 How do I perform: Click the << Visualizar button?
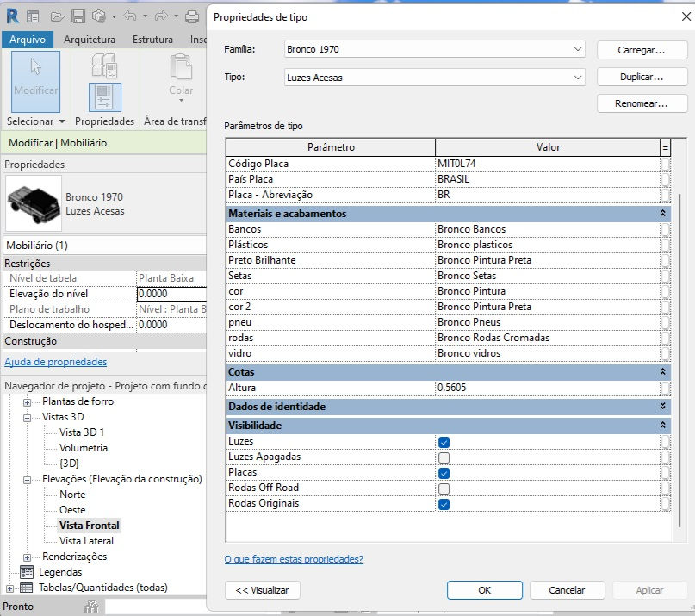[x=263, y=590]
